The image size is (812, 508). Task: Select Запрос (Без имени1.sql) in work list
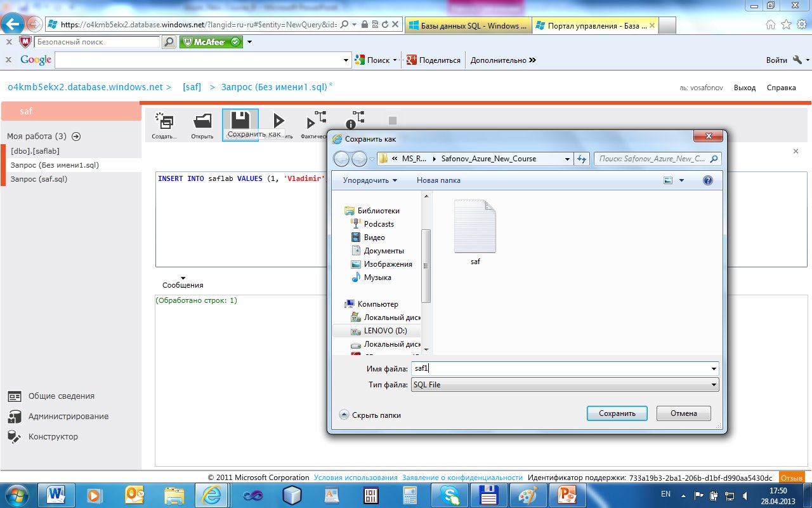point(55,165)
